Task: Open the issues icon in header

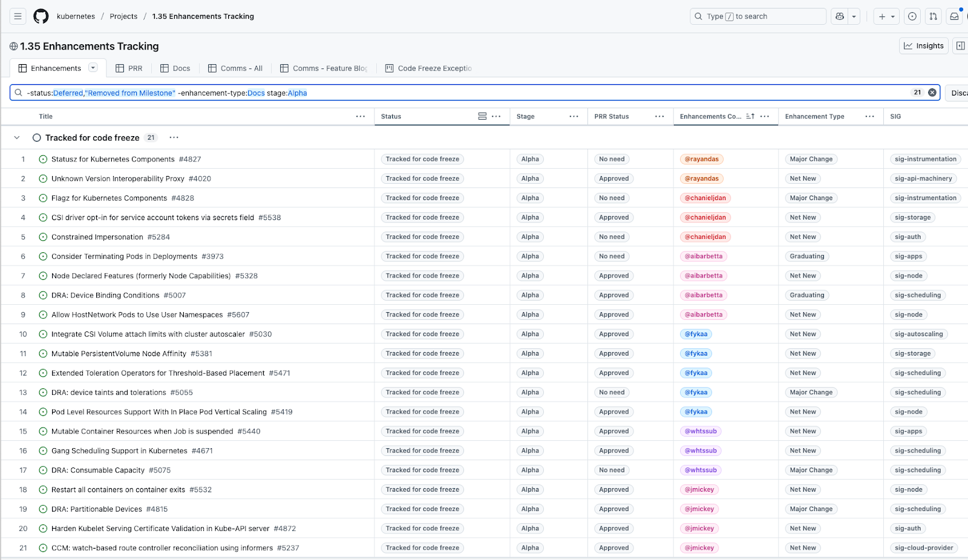Action: [912, 16]
